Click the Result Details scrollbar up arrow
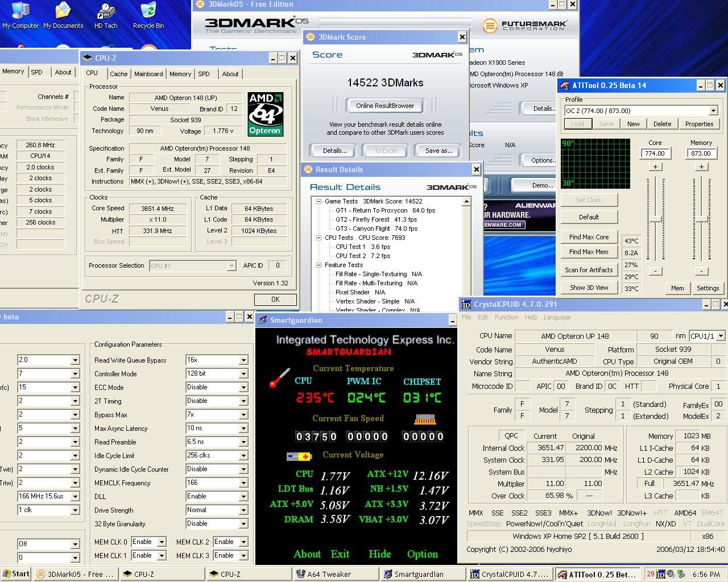This screenshot has width=728, height=582. click(x=467, y=201)
